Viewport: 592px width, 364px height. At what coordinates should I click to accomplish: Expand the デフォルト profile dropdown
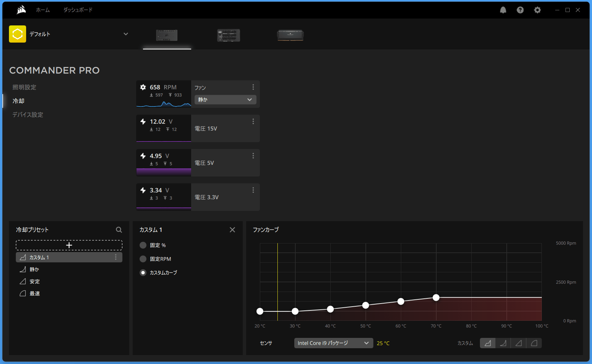coord(126,34)
